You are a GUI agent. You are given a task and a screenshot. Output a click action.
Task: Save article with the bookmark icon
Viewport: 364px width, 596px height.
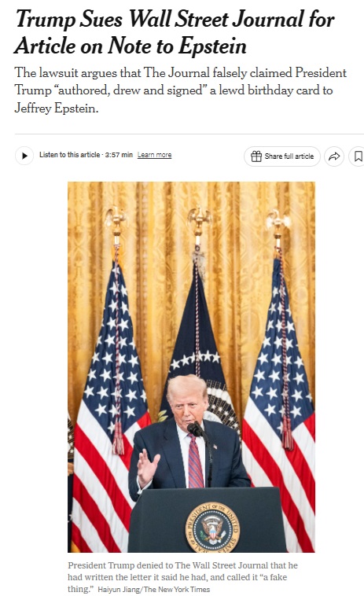pyautogui.click(x=358, y=156)
